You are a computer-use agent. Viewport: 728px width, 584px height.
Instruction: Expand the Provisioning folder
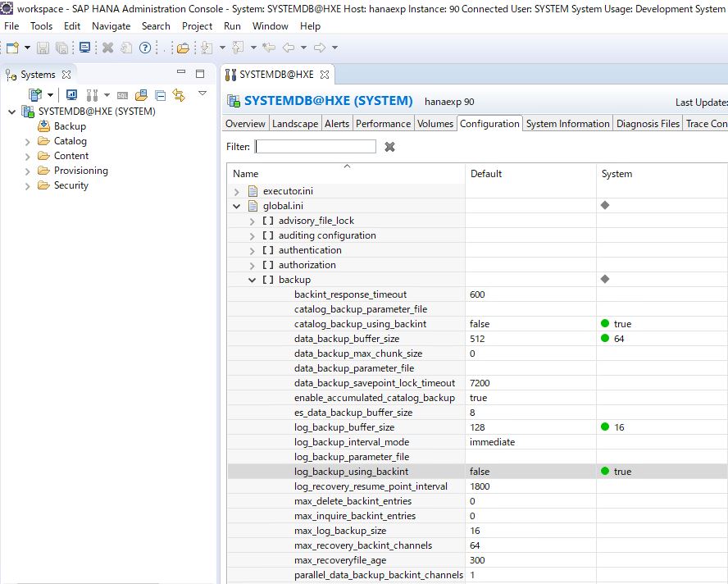coord(27,171)
